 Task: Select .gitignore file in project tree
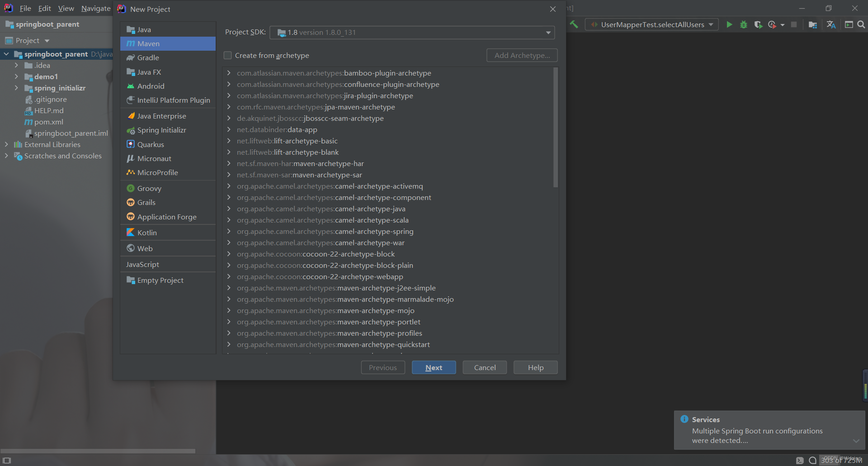click(51, 99)
